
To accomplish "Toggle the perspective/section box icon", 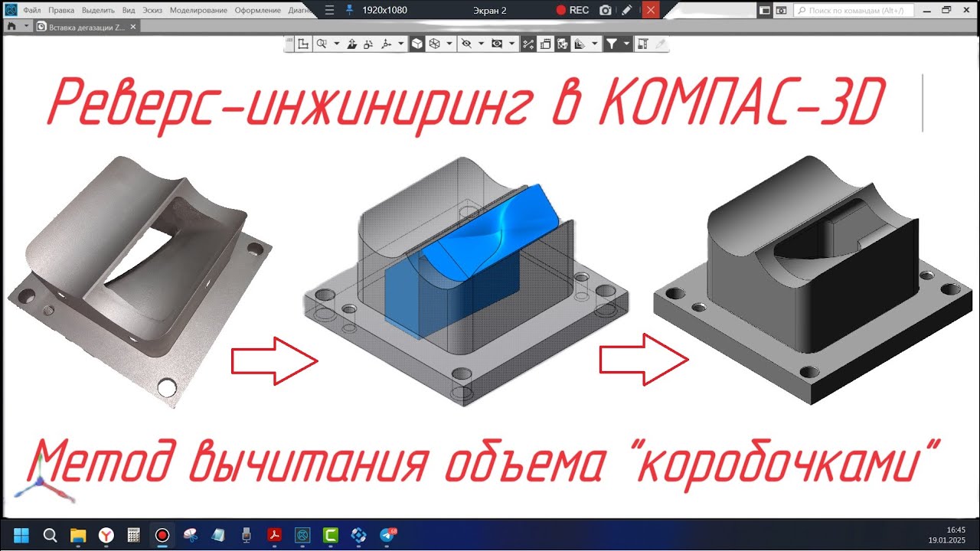I will (x=545, y=44).
